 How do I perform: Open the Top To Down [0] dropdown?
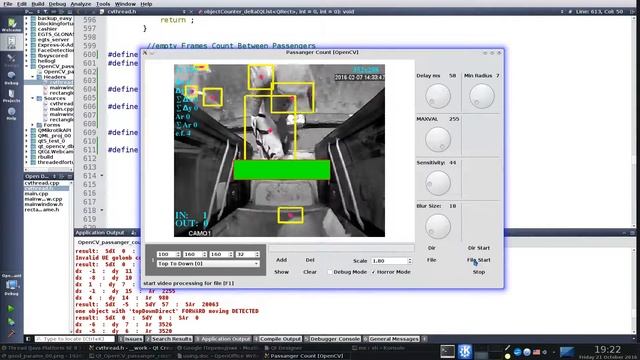tap(208, 264)
